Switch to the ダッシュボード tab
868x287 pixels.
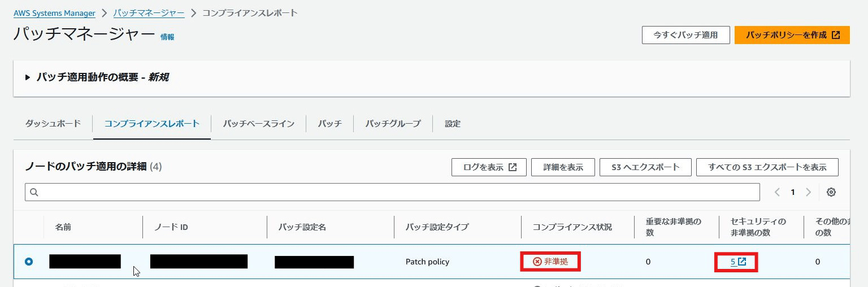click(x=53, y=123)
